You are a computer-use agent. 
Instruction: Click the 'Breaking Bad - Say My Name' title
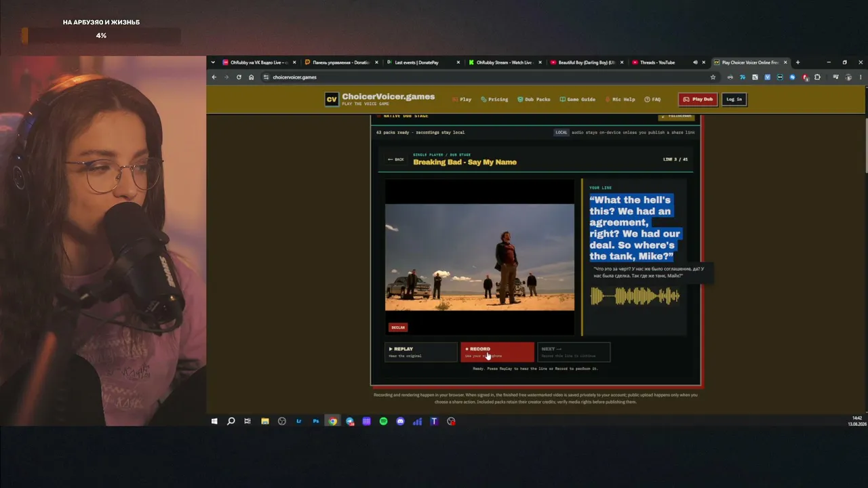(465, 162)
